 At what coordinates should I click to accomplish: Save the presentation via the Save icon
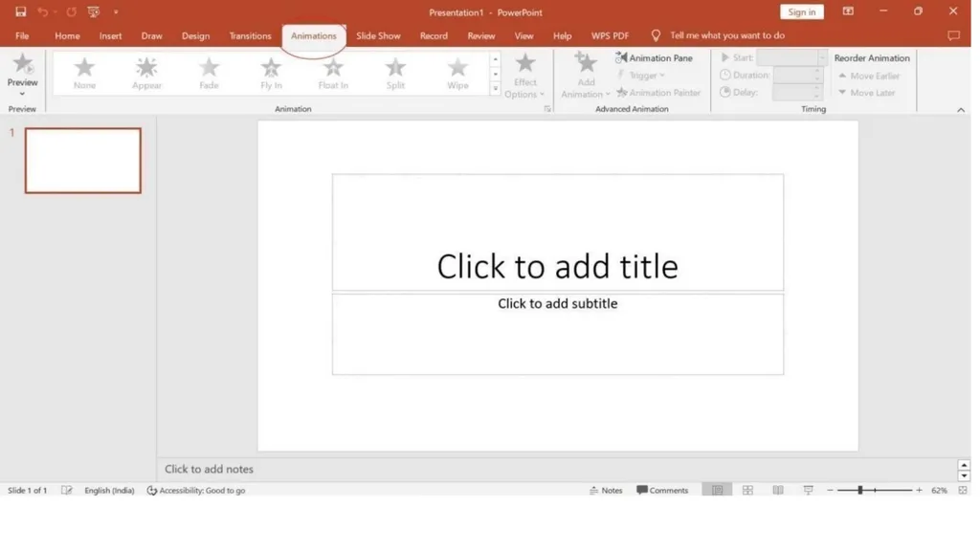tap(21, 11)
